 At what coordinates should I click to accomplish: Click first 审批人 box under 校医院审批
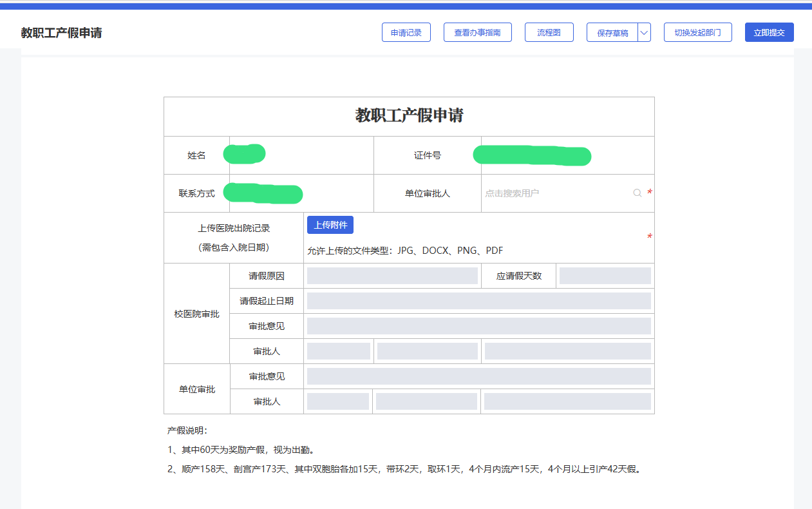pyautogui.click(x=338, y=351)
